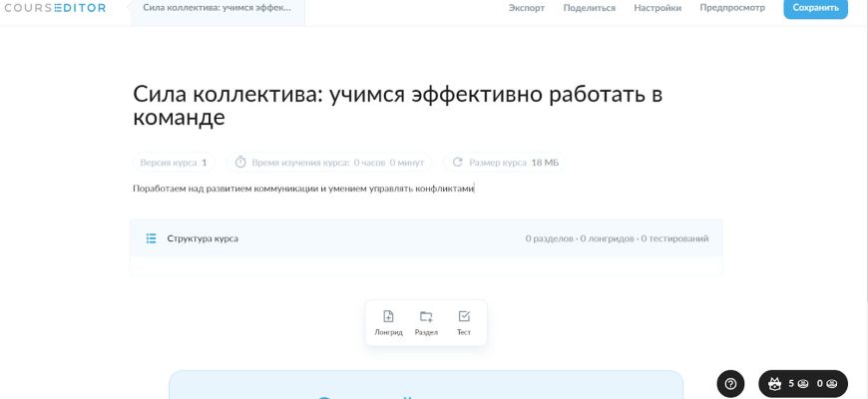Click the cat mascot icon in the black pill

click(x=775, y=383)
